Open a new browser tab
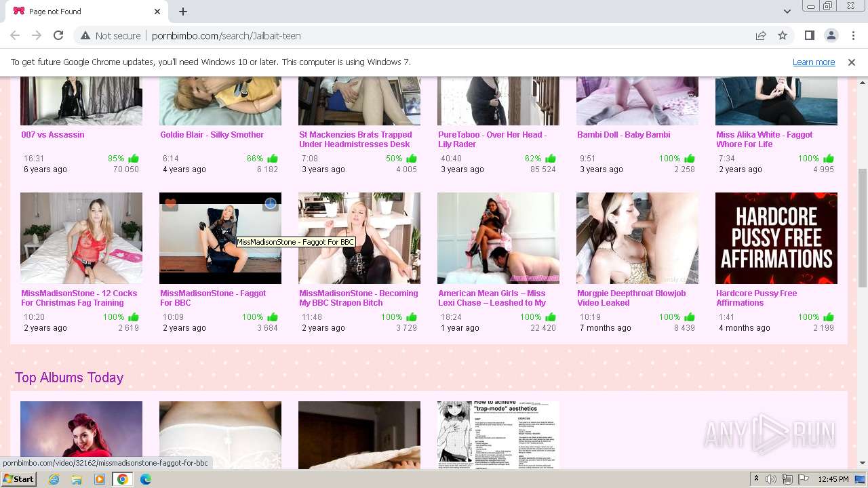868x488 pixels. coord(183,12)
